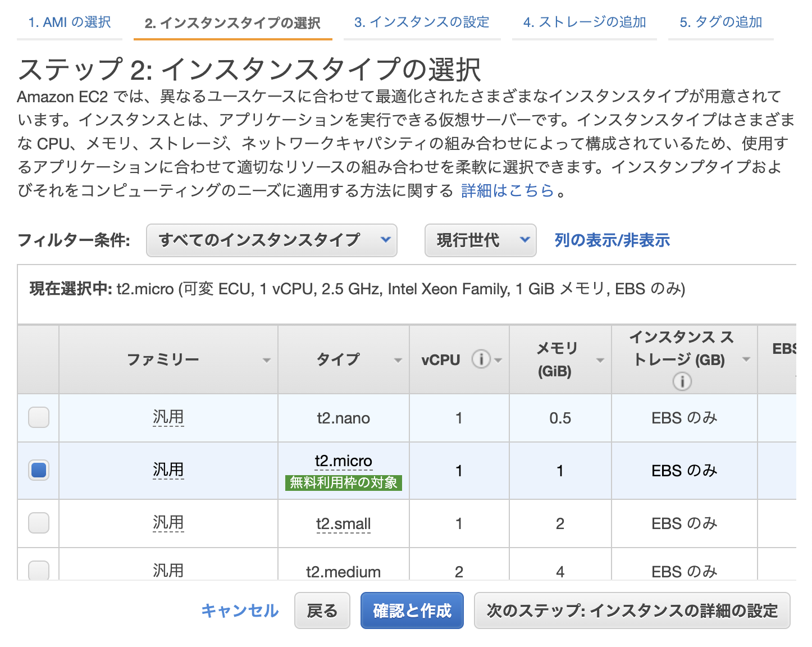Screen dimensions: 812x647
Task: Click 列の表示/非表示 to configure columns
Action: (612, 240)
